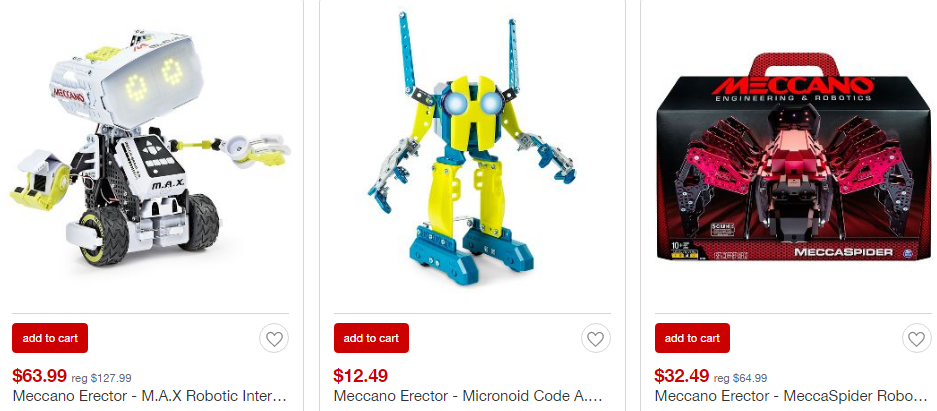Click the red MECCANO logo on the spider box
This screenshot has height=411, width=937.
792,84
